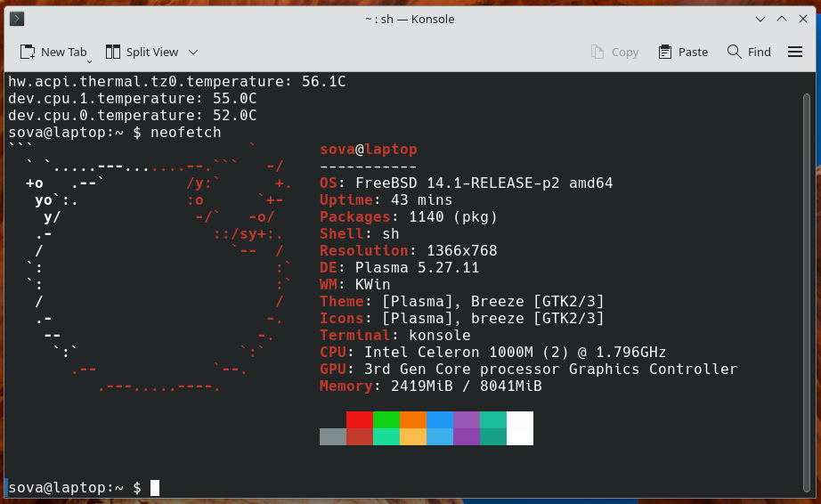
Task: Click the Copy toolbar button
Action: click(614, 52)
